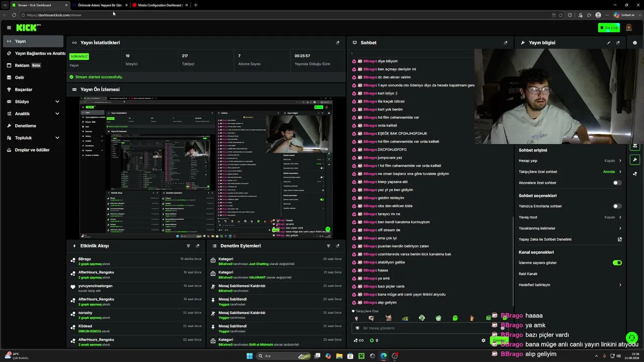This screenshot has width=644, height=362.
Task: Edit stream info with pencil icon
Action: point(609,43)
